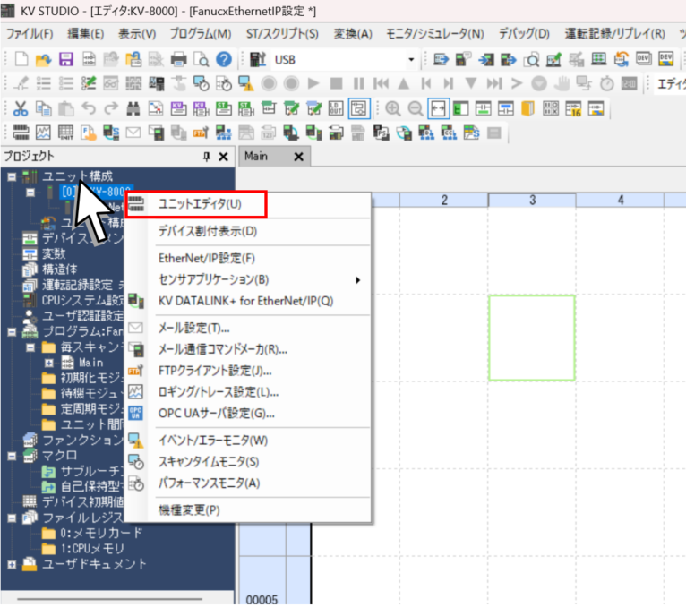Open FTP client setting toolbar icon

201,133
